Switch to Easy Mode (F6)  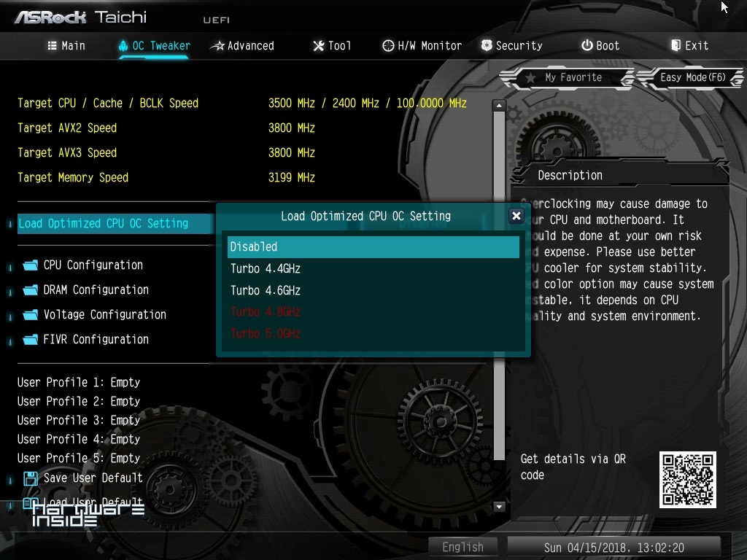pyautogui.click(x=692, y=77)
